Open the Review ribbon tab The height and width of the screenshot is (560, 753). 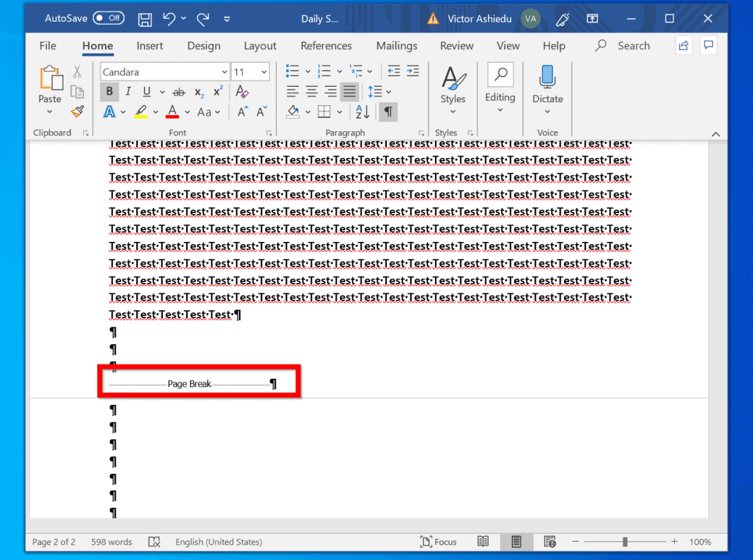tap(456, 45)
